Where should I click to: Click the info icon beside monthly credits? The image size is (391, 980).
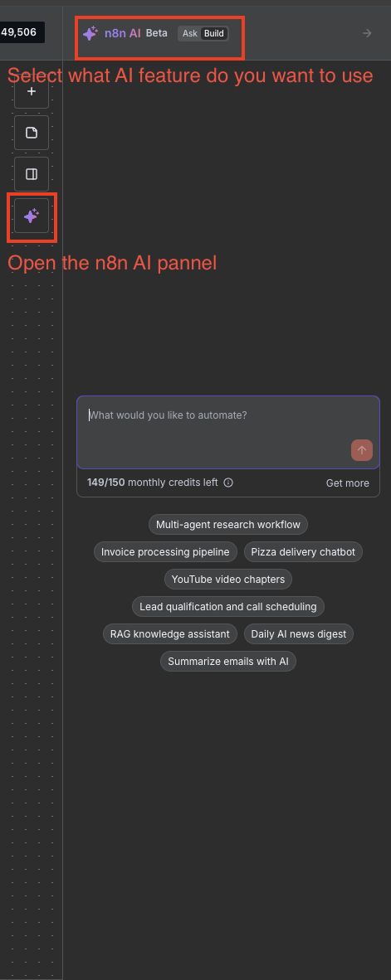[228, 483]
